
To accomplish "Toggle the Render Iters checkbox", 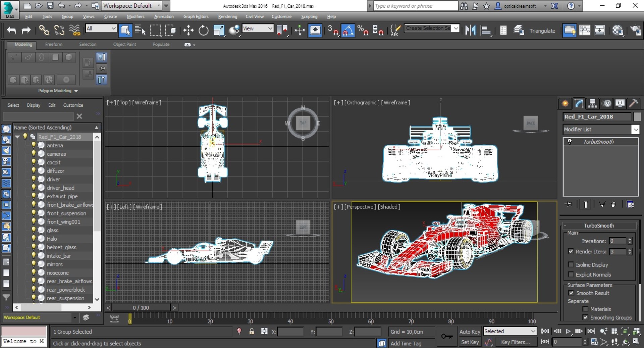I will 571,251.
